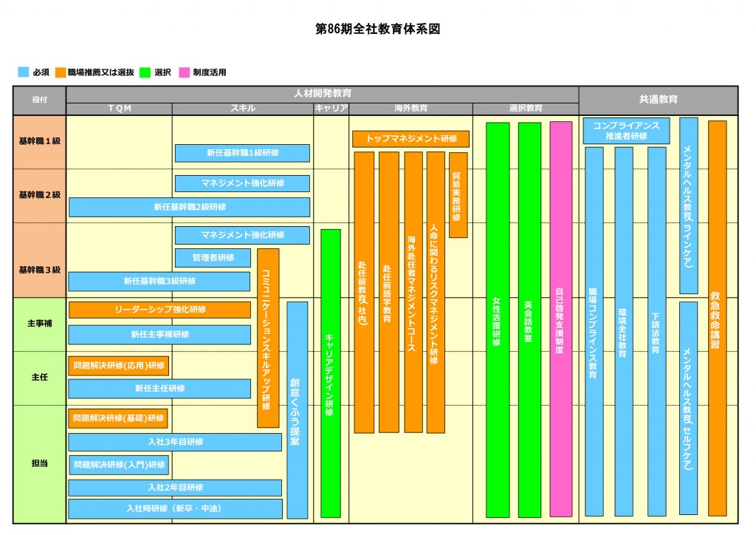Select the 主任 row label
Screen dimensions: 756x535
click(40, 378)
